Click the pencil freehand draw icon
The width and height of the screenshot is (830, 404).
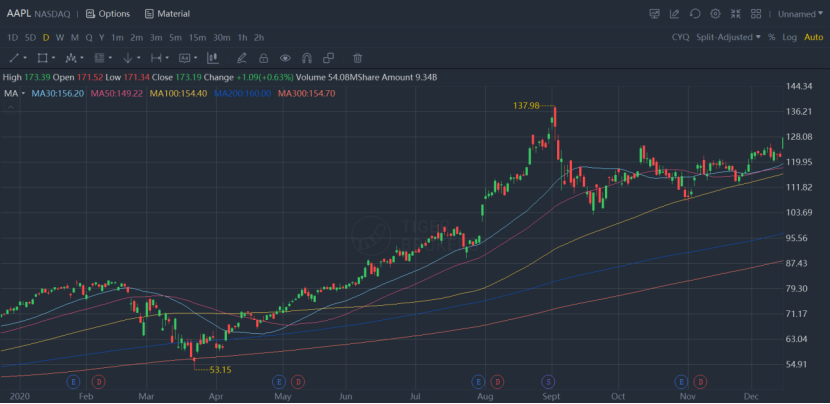(x=241, y=58)
